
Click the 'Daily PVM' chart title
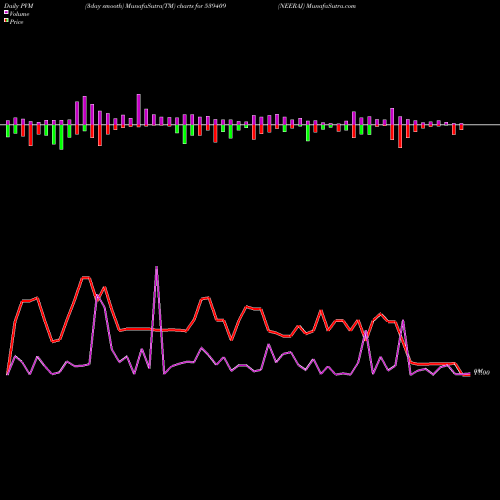click(x=19, y=6)
